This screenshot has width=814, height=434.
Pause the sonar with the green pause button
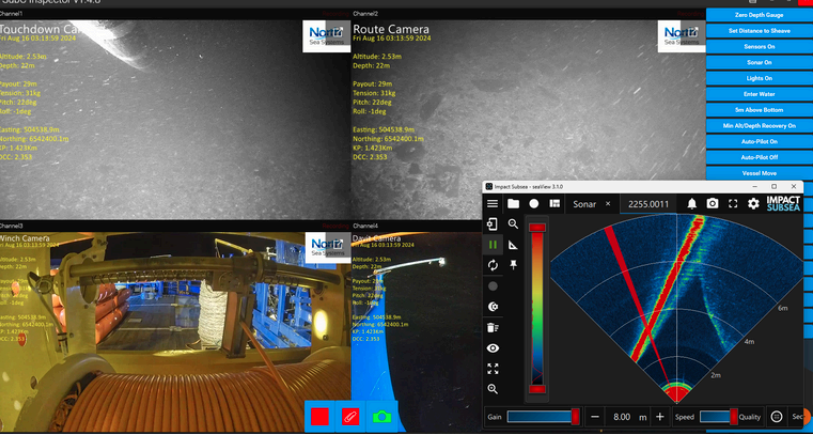[x=493, y=244]
